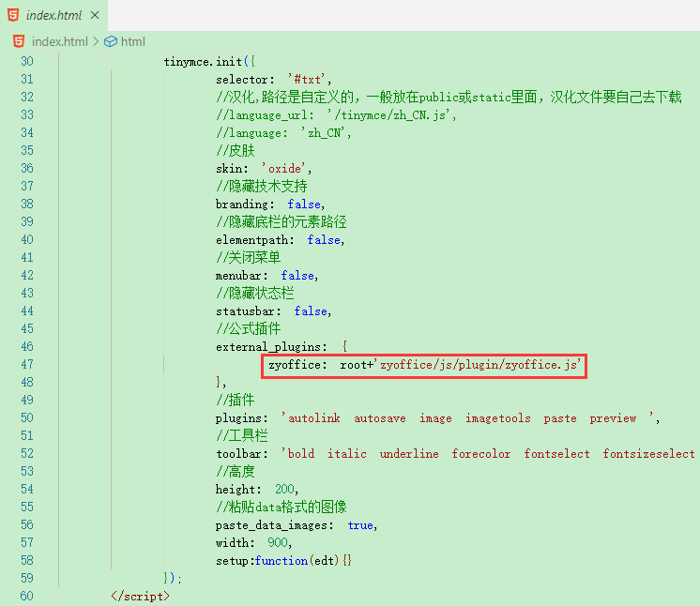The image size is (700, 606).
Task: Click the //公式插件 comment
Action: 249,329
